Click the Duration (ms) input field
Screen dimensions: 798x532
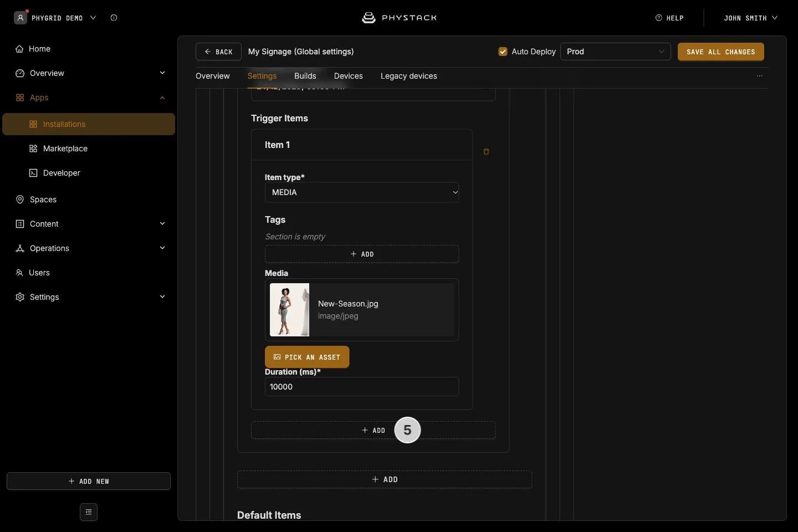point(362,387)
